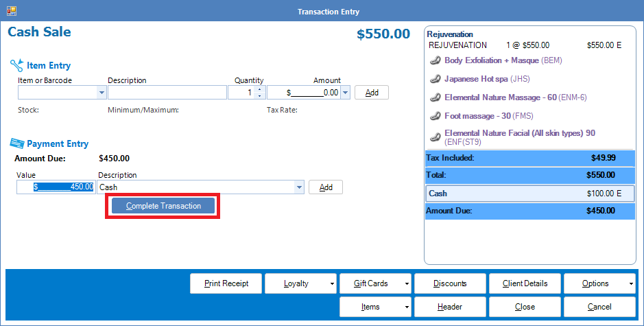Click the Body Exfoliation + Masque service icon
This screenshot has width=644, height=326.
435,60
